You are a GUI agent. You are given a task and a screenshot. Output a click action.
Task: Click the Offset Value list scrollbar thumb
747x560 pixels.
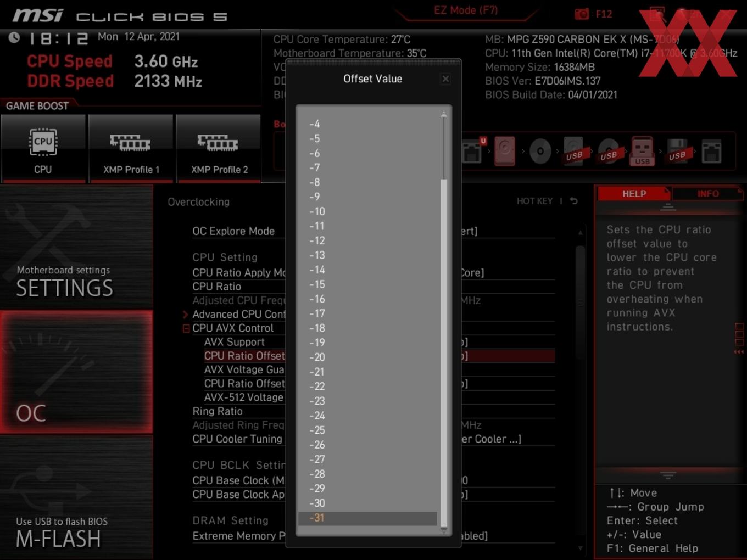click(443, 352)
